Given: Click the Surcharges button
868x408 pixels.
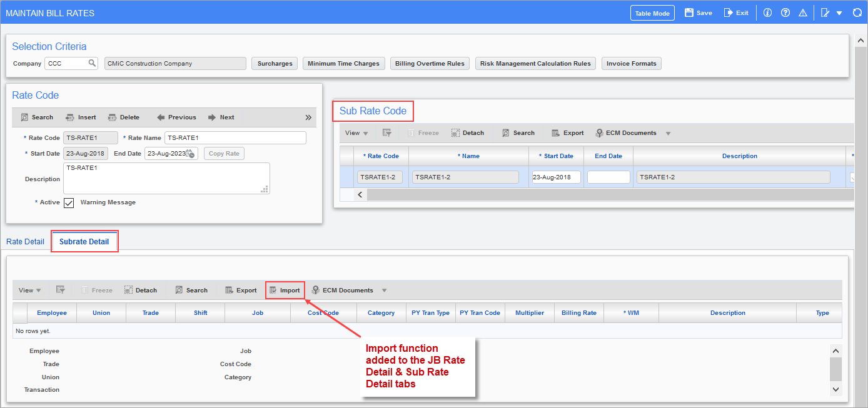Looking at the screenshot, I should (x=275, y=64).
